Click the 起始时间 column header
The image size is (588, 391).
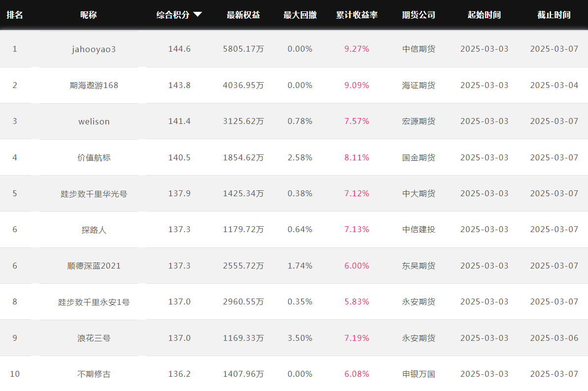pos(484,15)
